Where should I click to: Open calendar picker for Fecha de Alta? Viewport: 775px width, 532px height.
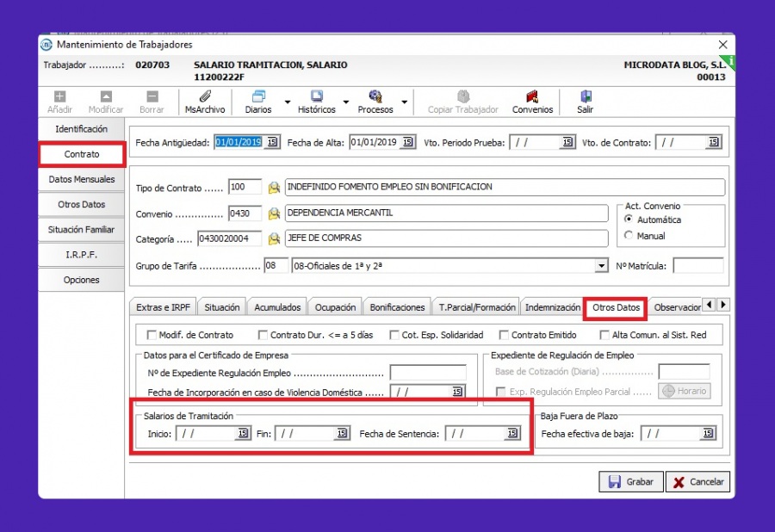(407, 142)
